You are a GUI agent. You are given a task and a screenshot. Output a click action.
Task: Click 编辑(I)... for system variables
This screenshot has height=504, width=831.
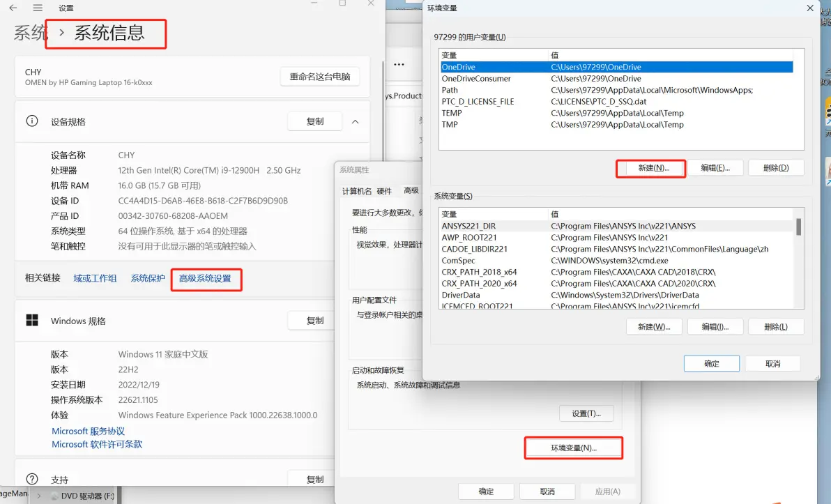715,327
